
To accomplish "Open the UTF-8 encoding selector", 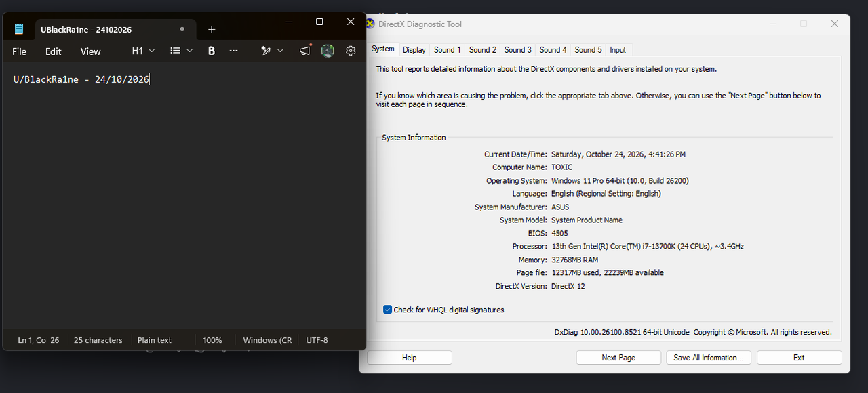I will point(317,340).
